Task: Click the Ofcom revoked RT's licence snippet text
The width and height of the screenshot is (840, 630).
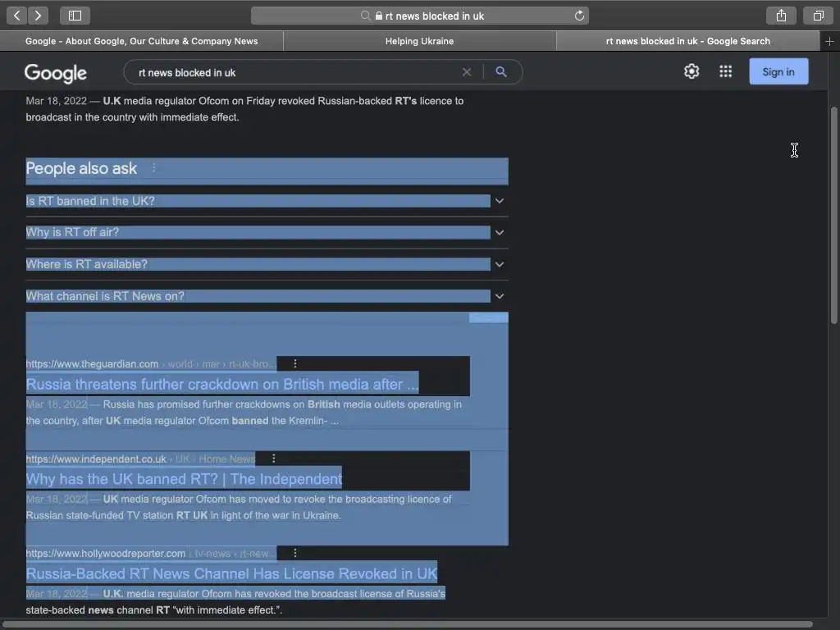Action: (x=244, y=109)
